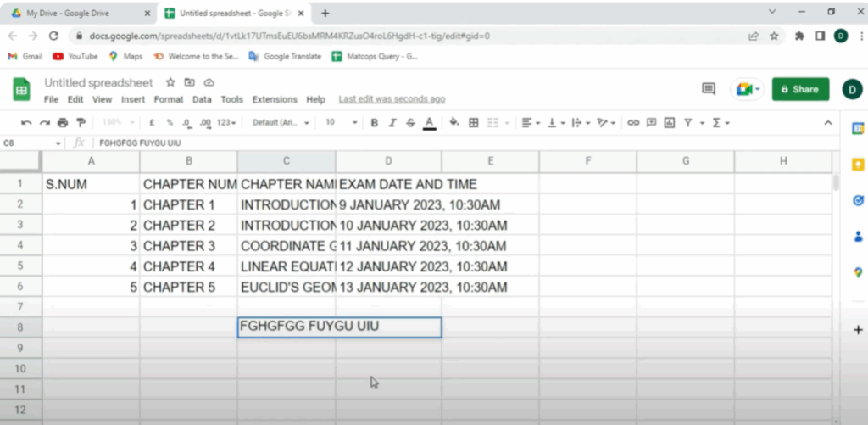Open comment history icon

[x=709, y=89]
